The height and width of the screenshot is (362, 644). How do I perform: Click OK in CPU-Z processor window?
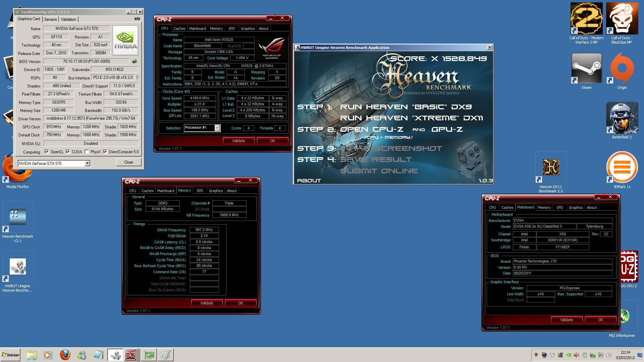pyautogui.click(x=272, y=141)
